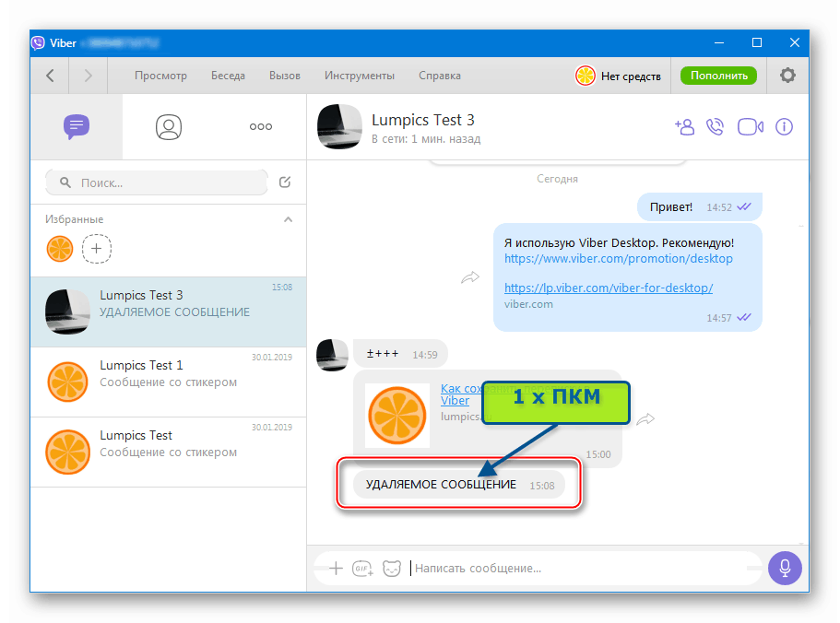Viewport: 840px width, 623px height.
Task: Open the Просмотр menu
Action: pyautogui.click(x=160, y=76)
